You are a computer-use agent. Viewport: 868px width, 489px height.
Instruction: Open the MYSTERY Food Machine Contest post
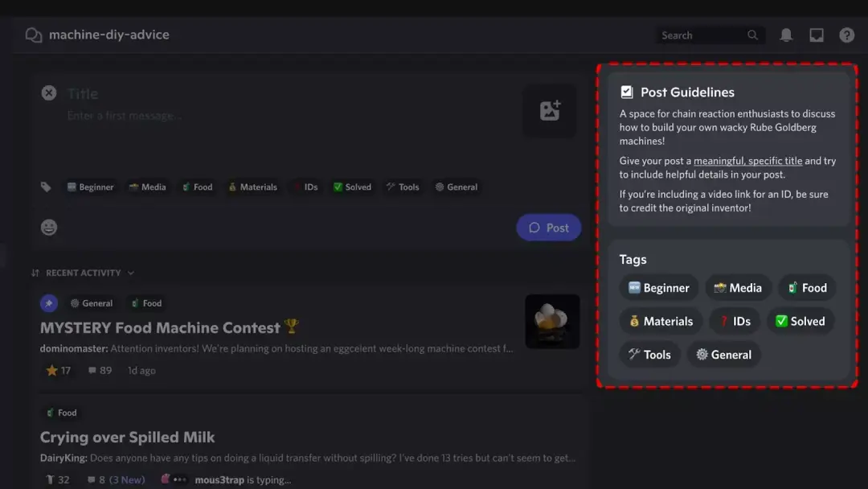tap(170, 328)
